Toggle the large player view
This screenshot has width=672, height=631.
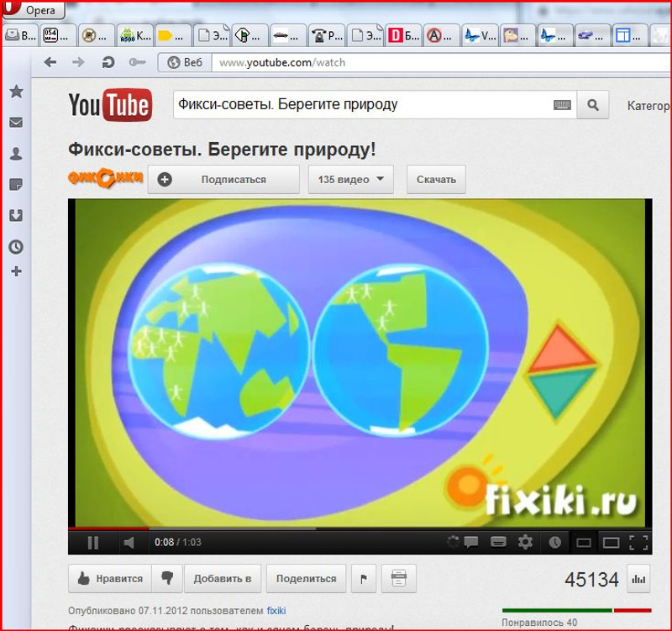611,542
